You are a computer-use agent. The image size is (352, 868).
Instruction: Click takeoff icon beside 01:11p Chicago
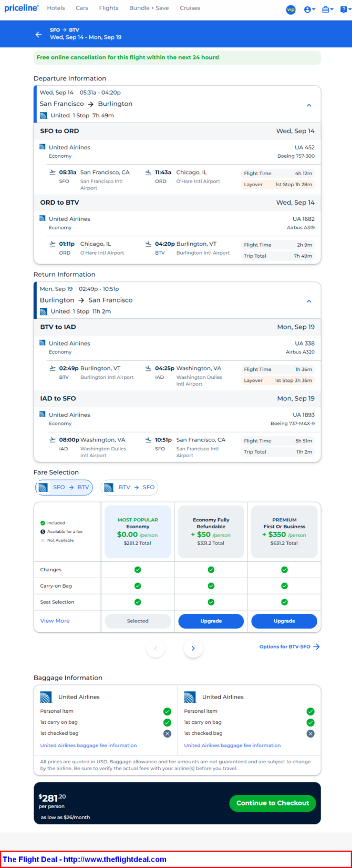[52, 244]
